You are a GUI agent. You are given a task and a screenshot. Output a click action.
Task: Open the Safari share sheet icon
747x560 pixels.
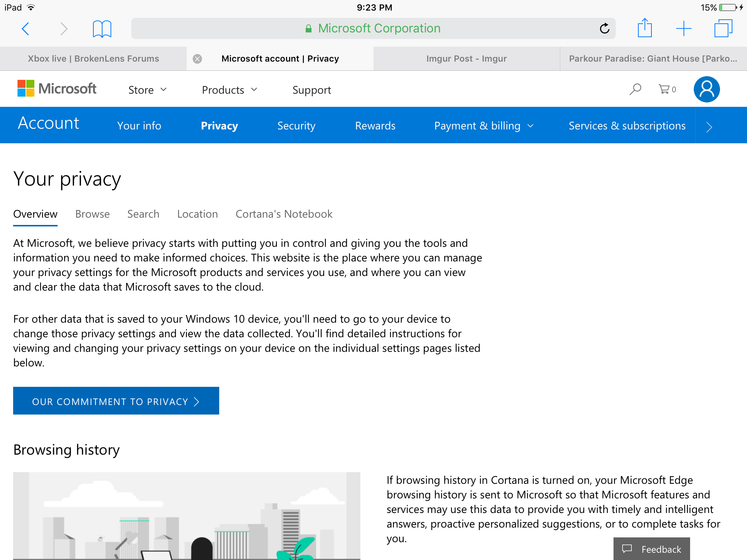coord(645,27)
